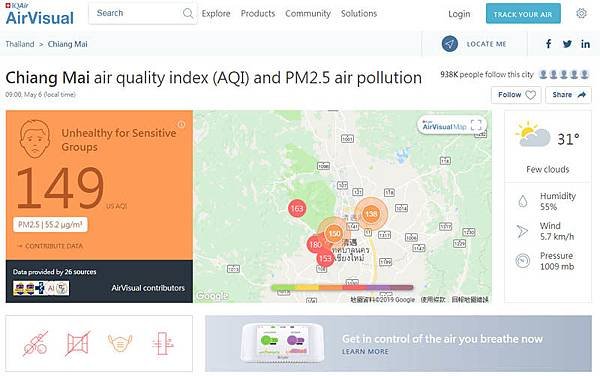The image size is (600, 376).
Task: Click the Track Your Air button
Action: point(523,14)
